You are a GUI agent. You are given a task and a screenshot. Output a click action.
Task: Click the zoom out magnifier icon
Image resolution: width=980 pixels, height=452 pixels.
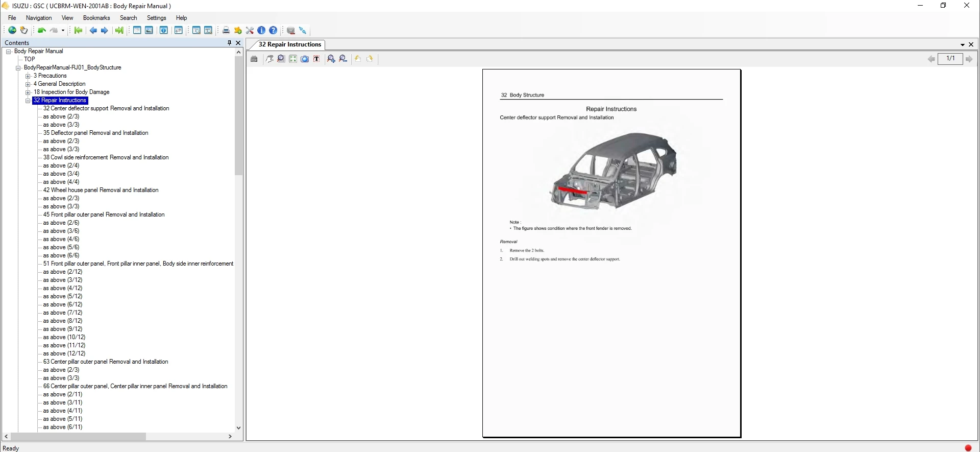click(343, 59)
